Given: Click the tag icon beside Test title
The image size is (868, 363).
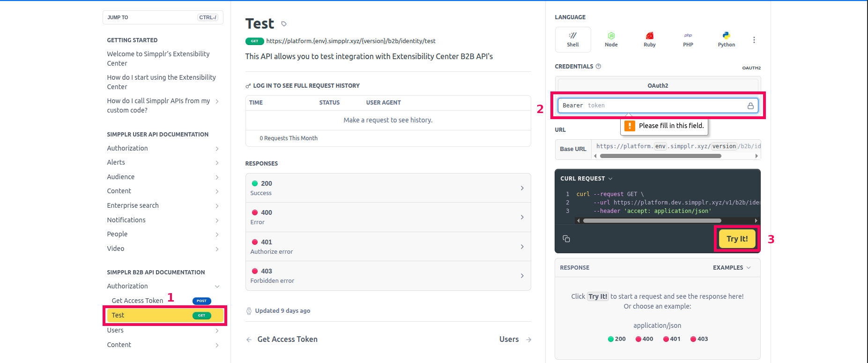Looking at the screenshot, I should pos(284,24).
